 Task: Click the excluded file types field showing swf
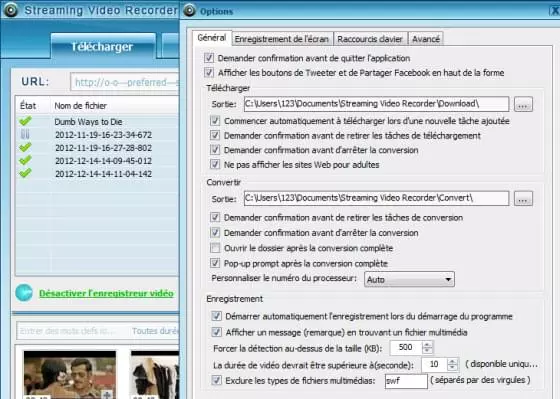(x=406, y=381)
